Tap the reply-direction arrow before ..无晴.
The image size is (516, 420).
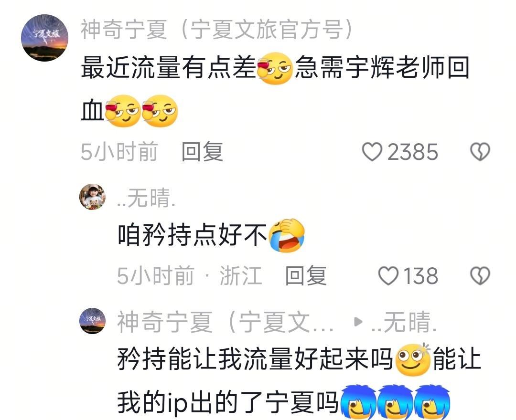point(358,322)
